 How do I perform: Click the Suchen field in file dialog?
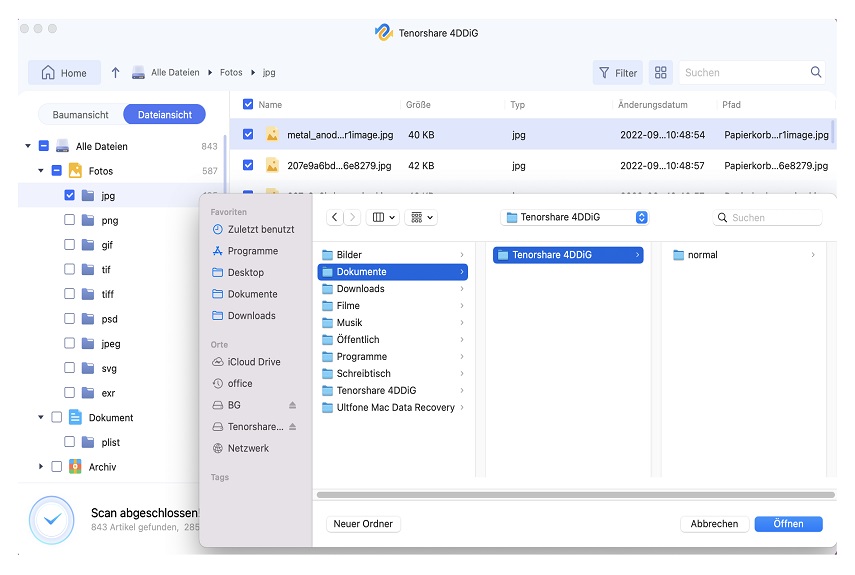point(775,217)
